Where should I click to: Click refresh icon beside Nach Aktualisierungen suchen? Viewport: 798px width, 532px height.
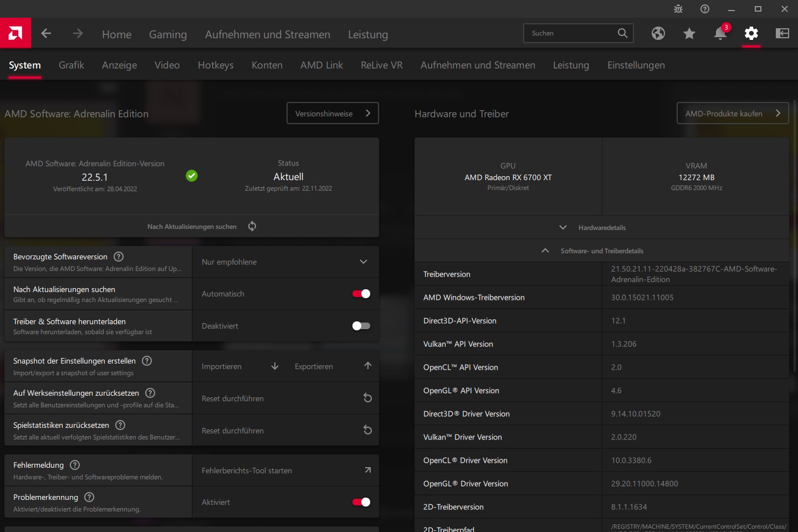click(x=252, y=226)
